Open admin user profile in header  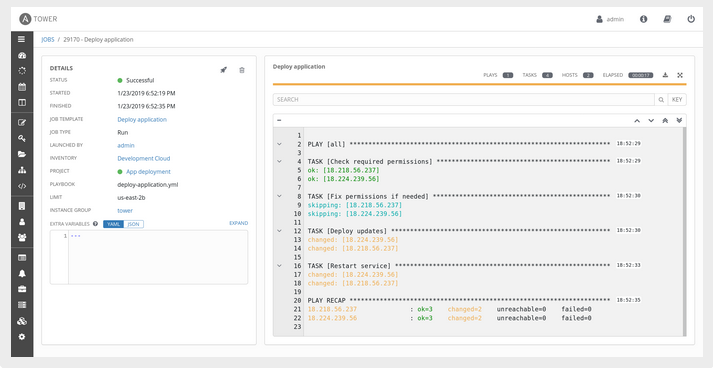pos(610,19)
